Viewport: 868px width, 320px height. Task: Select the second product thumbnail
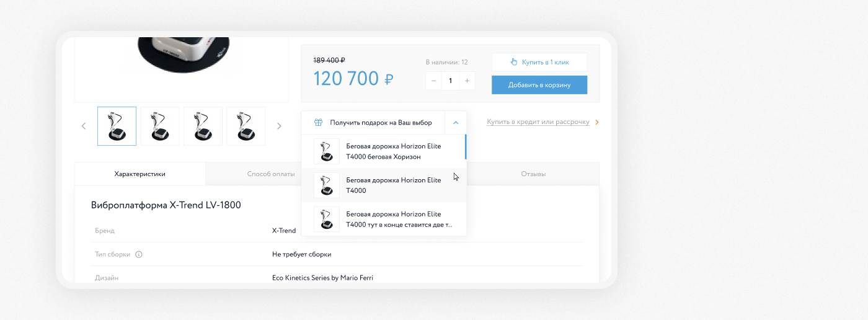coord(159,126)
